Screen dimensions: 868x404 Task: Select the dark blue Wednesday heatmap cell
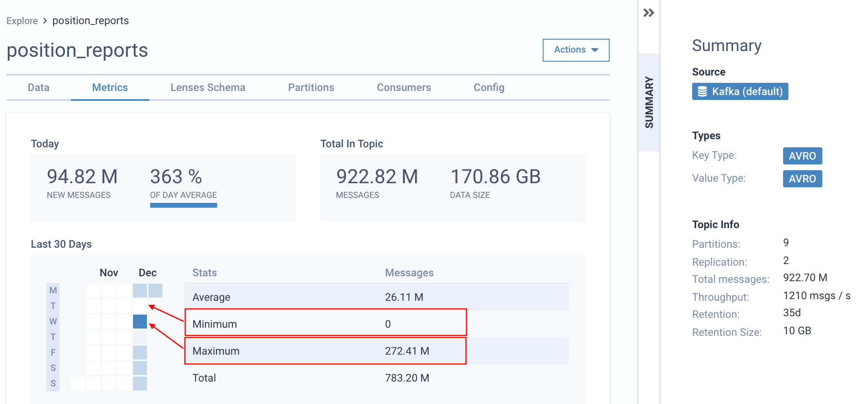(140, 322)
